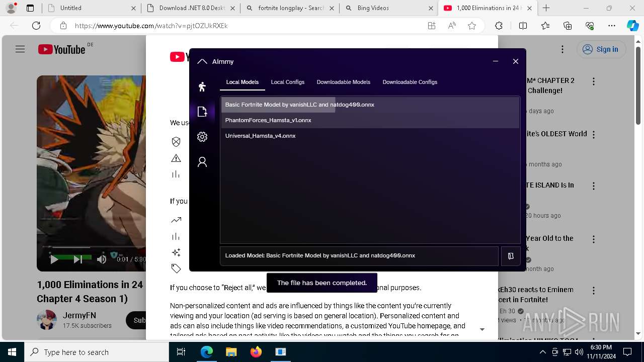This screenshot has width=644, height=362.
Task: Open the JermyFN channel name
Action: point(79,316)
